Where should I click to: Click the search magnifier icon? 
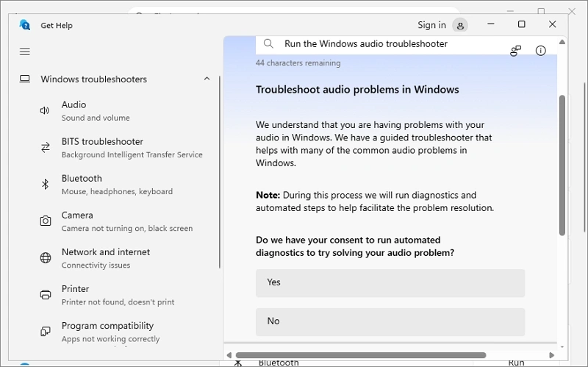tap(268, 43)
